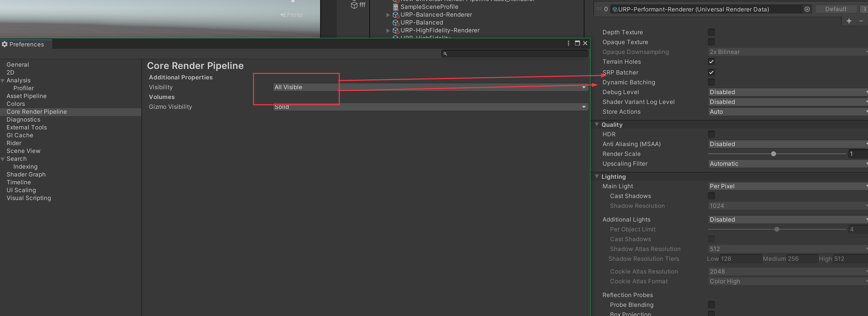868x316 pixels.
Task: Open the Preferences window three-dot menu
Action: pos(569,43)
